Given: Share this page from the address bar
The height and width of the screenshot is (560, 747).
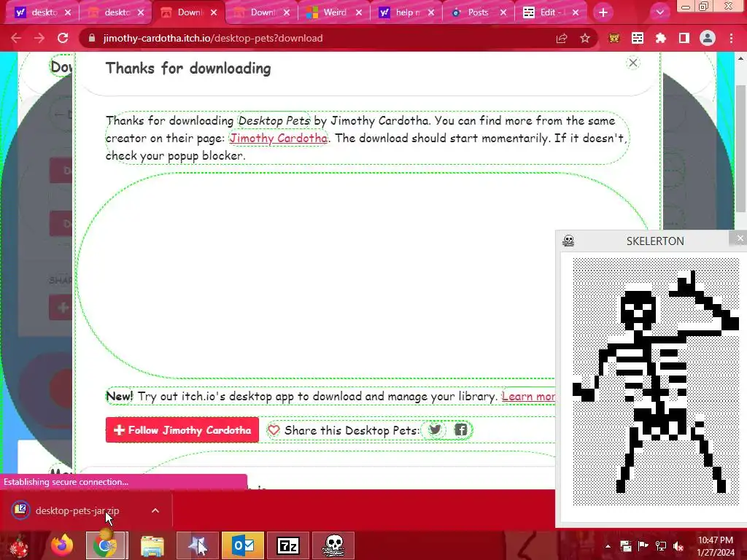Looking at the screenshot, I should (x=562, y=38).
